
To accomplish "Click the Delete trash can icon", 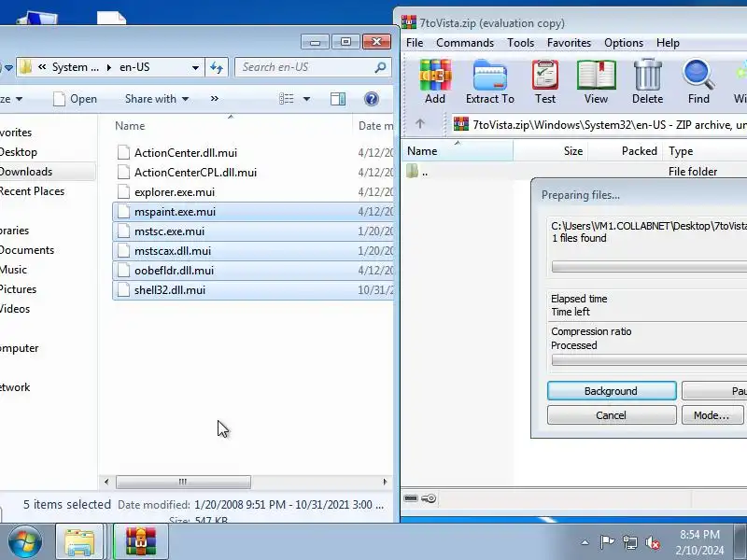I will point(647,76).
